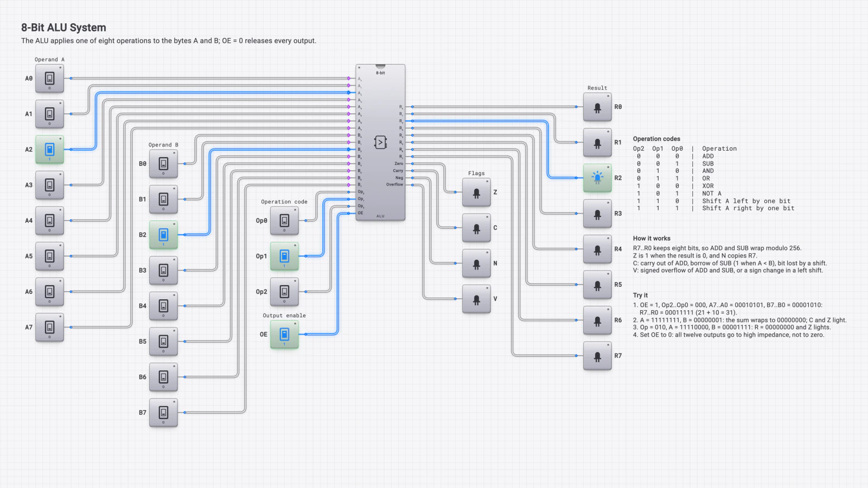This screenshot has width=868, height=488.
Task: Click the Operand A group label
Action: 49,60
